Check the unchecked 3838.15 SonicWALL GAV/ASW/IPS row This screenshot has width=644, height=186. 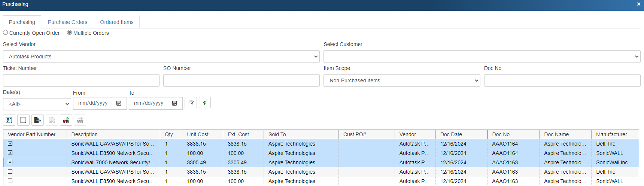pos(10,171)
